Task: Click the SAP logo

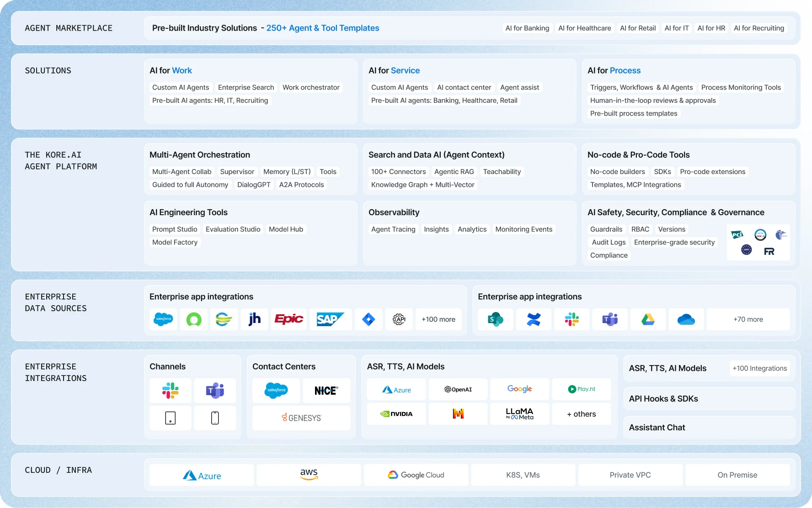Action: [331, 319]
